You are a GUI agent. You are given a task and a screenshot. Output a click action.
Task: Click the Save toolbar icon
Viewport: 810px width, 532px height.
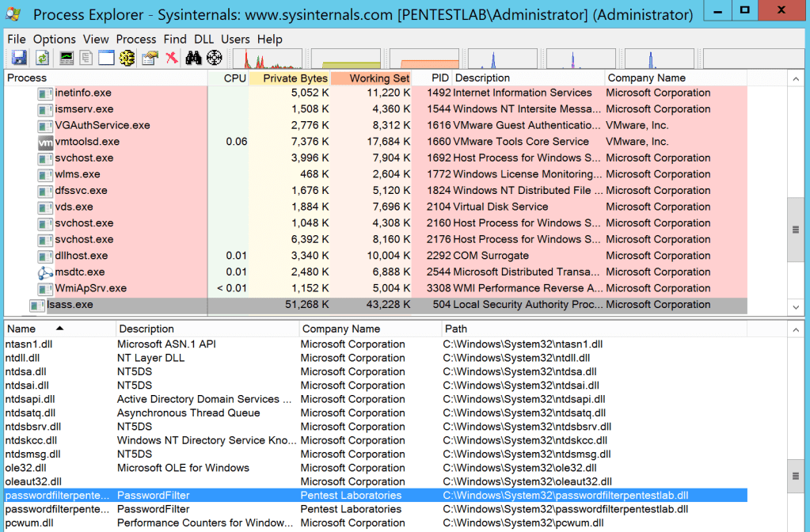coord(19,58)
